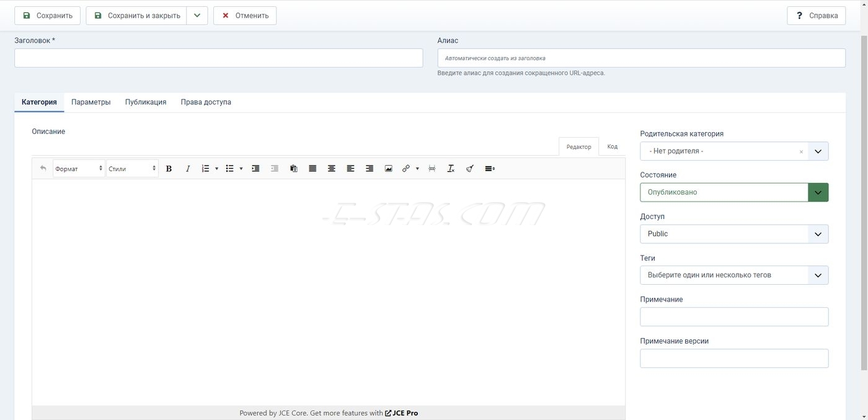
Task: Click the page break icon in editor toolbar
Action: point(432,168)
